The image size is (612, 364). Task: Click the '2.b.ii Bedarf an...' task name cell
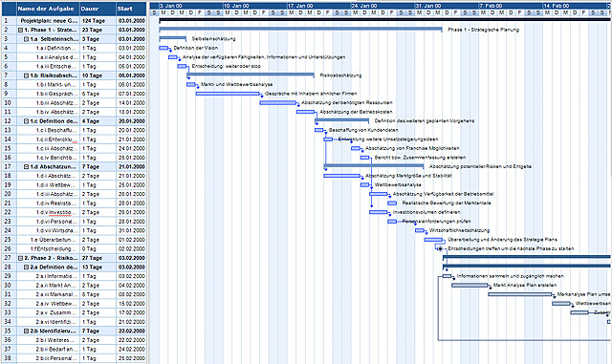click(48, 349)
